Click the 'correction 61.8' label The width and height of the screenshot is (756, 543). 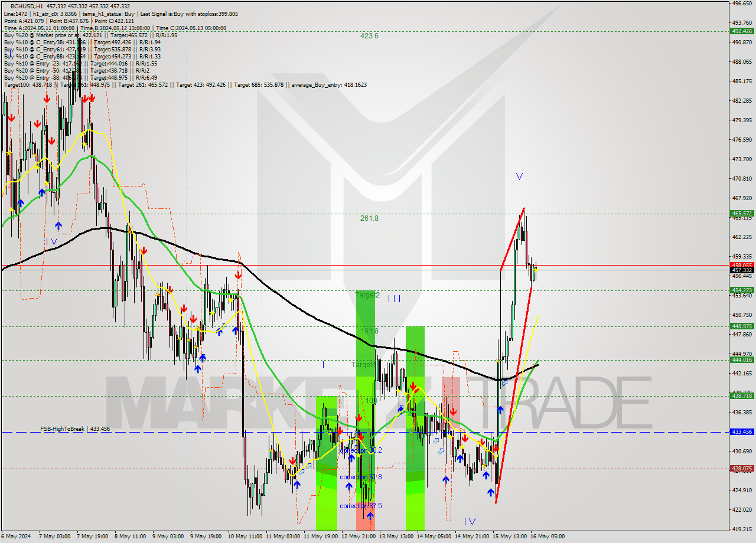point(361,476)
